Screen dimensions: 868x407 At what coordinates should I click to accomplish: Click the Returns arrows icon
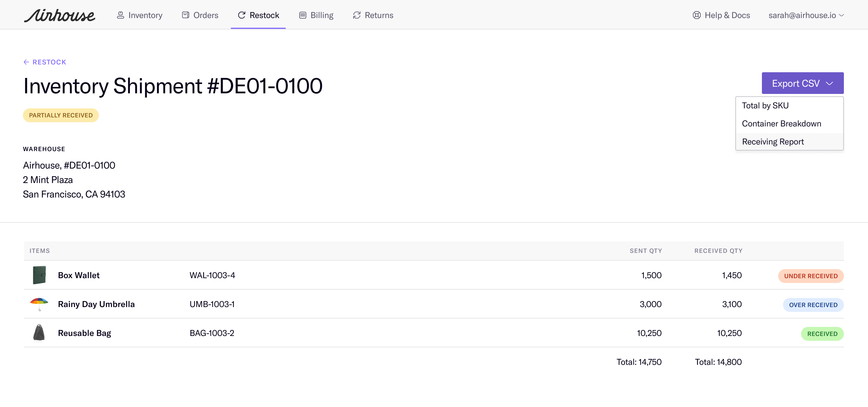click(x=357, y=15)
